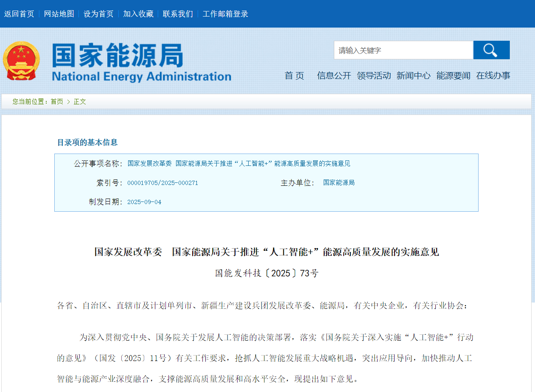Click the search magnifier icon

click(491, 50)
